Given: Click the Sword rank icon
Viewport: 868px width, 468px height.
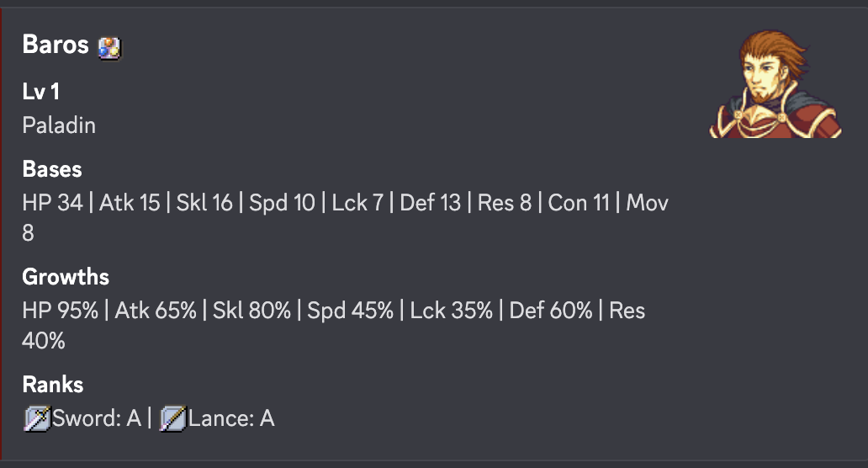Looking at the screenshot, I should coord(37,418).
